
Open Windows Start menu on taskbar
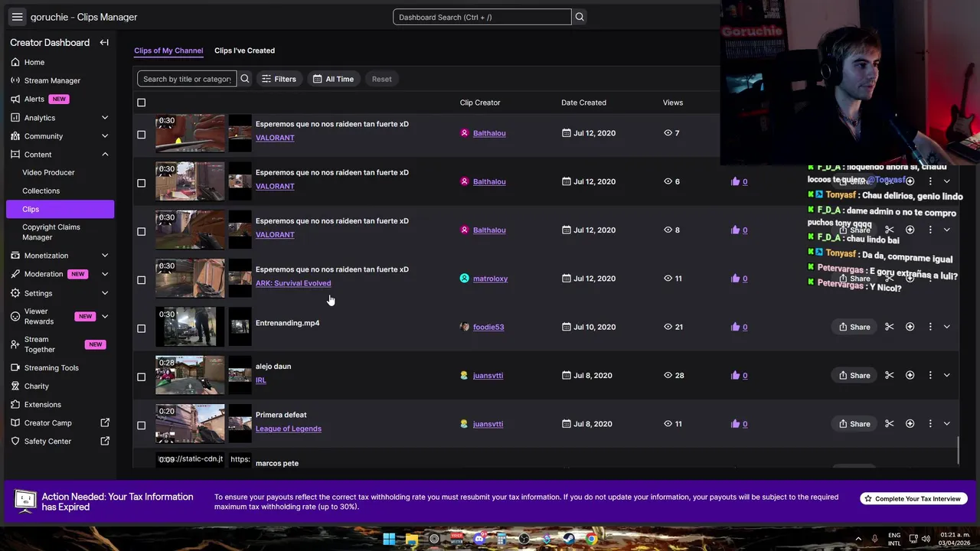tap(389, 539)
